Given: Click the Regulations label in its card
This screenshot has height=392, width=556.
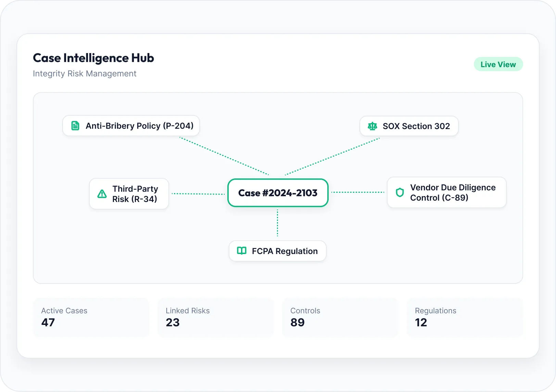Looking at the screenshot, I should pyautogui.click(x=435, y=311).
